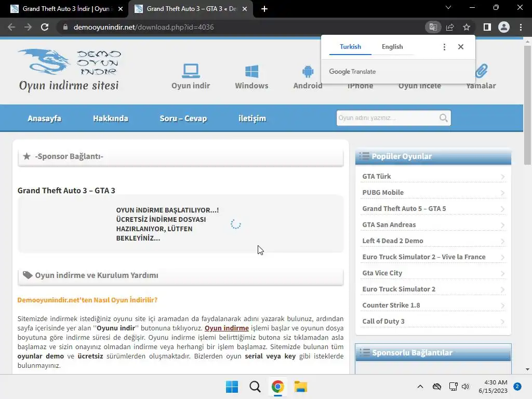This screenshot has height=399, width=532.
Task: Click Grand Theft Auto 3 – GTA 3 heading
Action: [x=66, y=191]
